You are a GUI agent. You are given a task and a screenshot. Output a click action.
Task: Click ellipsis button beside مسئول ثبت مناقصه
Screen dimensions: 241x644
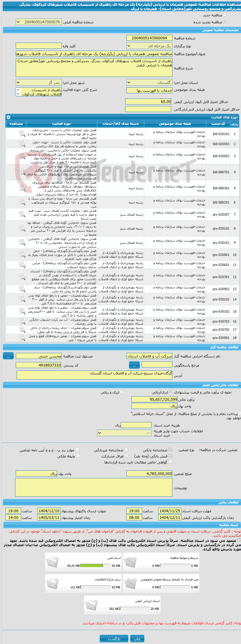tap(8, 356)
